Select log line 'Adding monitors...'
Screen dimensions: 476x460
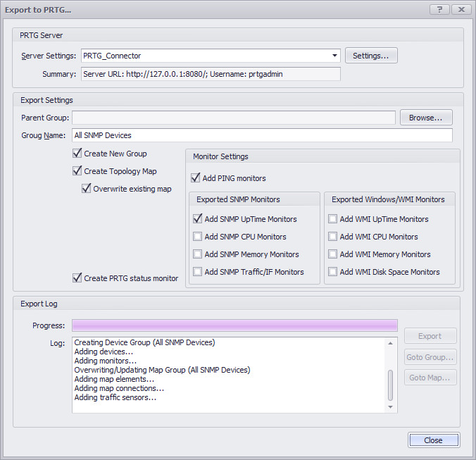(106, 361)
